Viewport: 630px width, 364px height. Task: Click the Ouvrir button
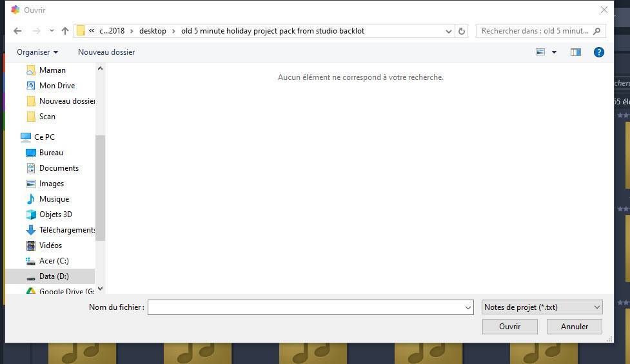tap(509, 327)
